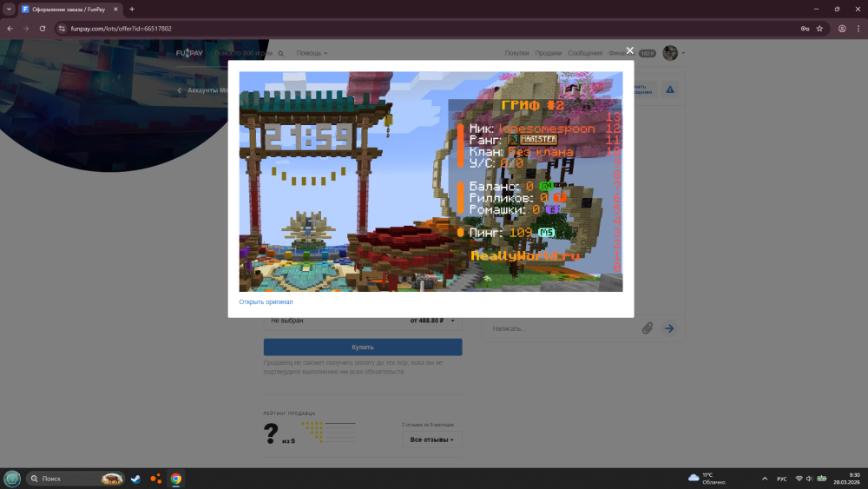Go to 'Покупки' in site navigation
Viewport: 868px width, 489px height.
[x=516, y=53]
